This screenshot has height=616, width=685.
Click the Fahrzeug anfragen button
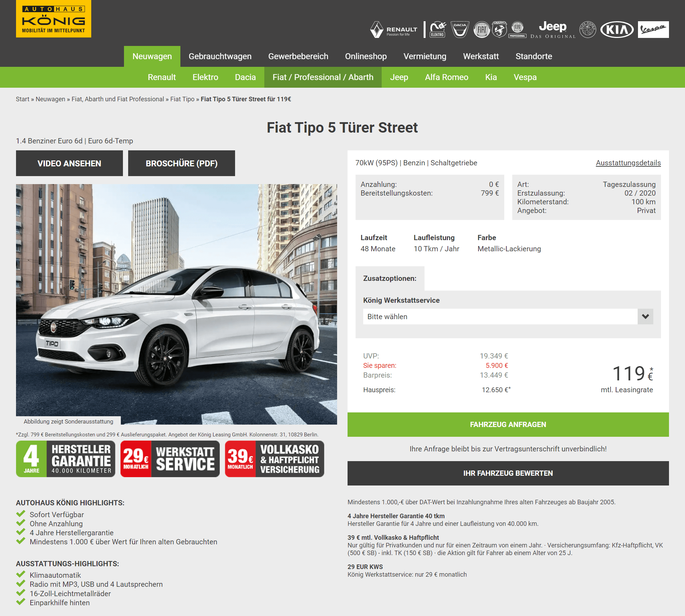point(508,425)
